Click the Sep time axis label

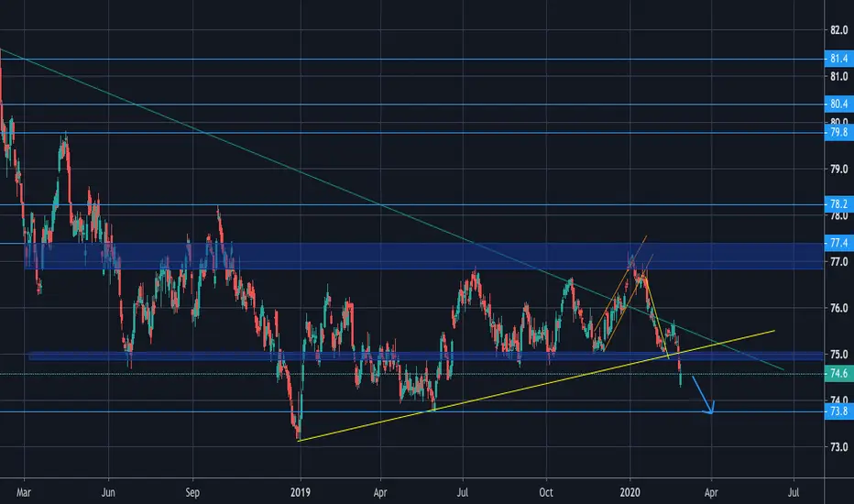click(x=192, y=493)
